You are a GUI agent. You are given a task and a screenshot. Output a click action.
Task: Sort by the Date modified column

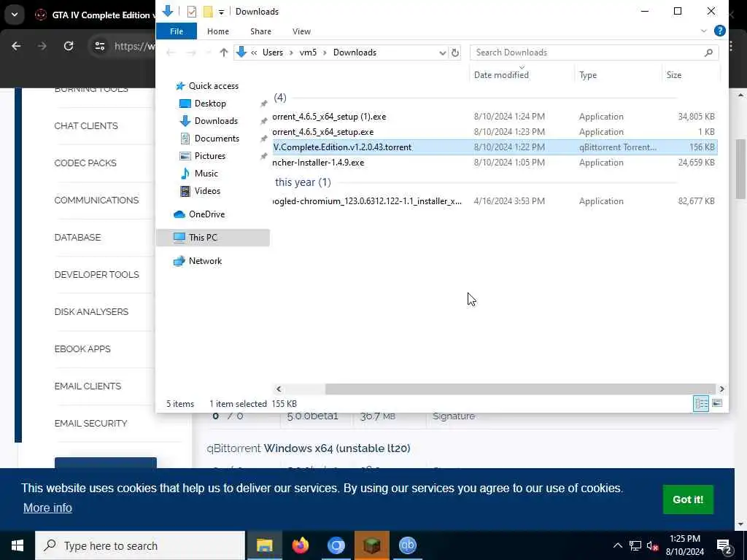point(501,75)
